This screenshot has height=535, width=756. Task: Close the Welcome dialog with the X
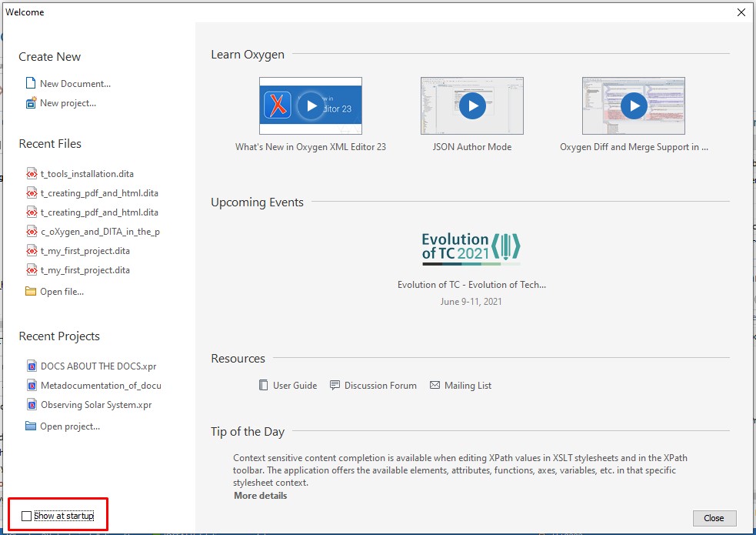coord(741,12)
